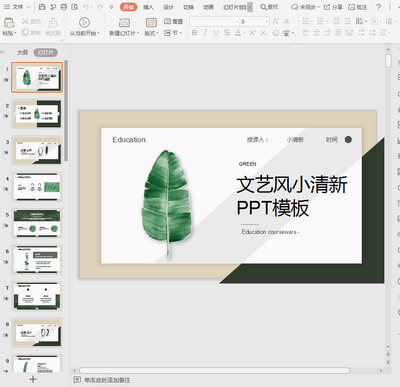Viewport: 400px width, 387px height.
Task: Collapse the slide panel with the double-chevron
Action: click(2, 52)
